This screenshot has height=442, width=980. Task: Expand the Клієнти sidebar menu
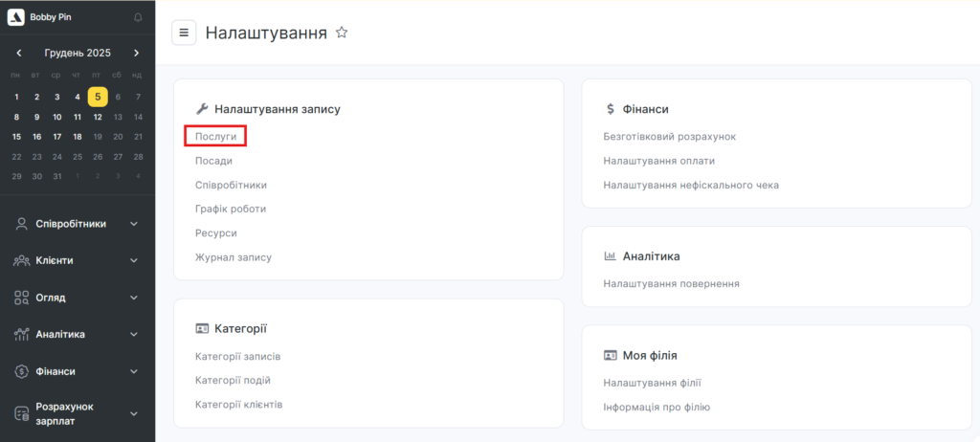(x=134, y=260)
